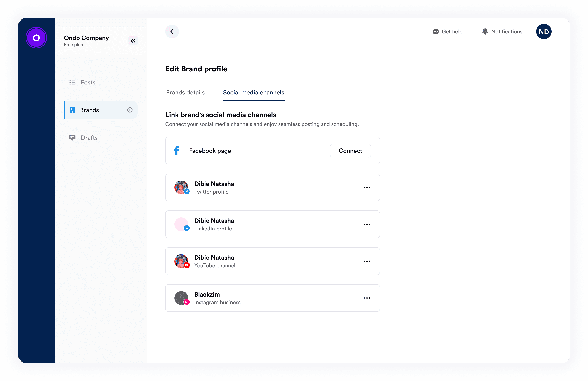This screenshot has width=588, height=381.
Task: Switch to Brands details tab
Action: 185,92
